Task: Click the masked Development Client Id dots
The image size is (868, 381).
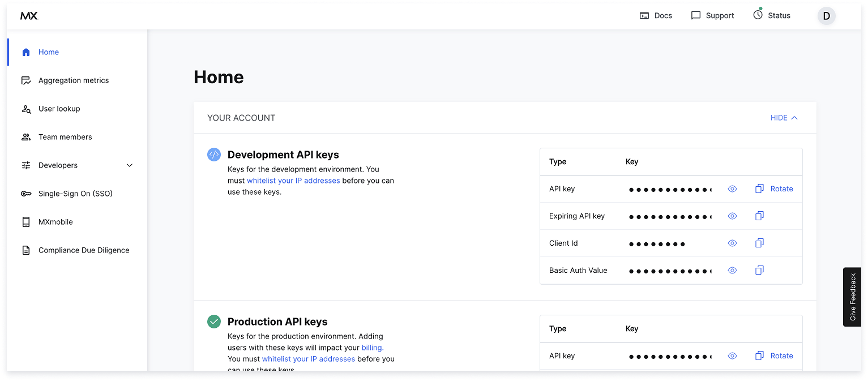Action: point(657,244)
